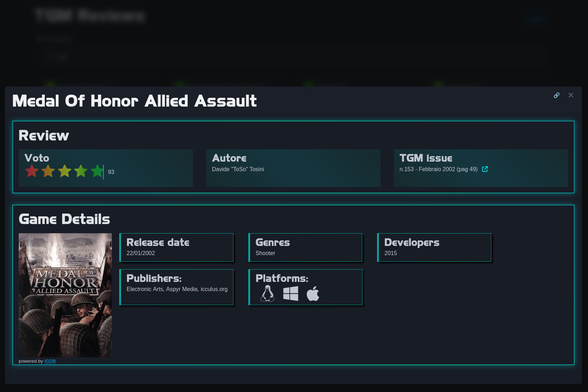Viewport: 588px width, 392px height.
Task: Click the Shooter genre value
Action: pyautogui.click(x=265, y=253)
